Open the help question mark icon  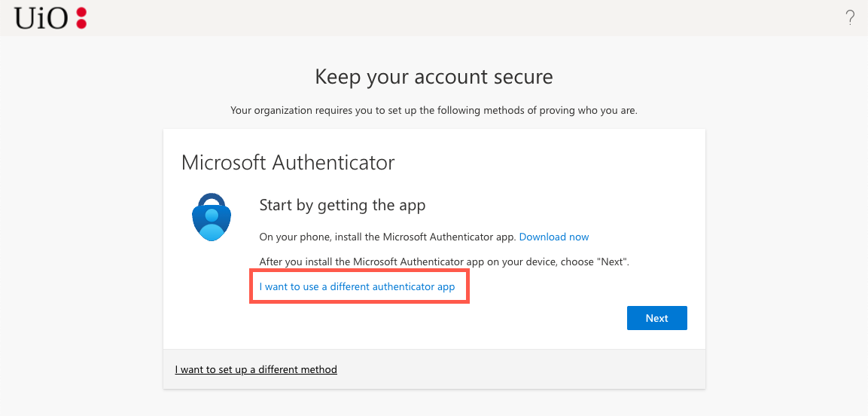click(x=850, y=18)
